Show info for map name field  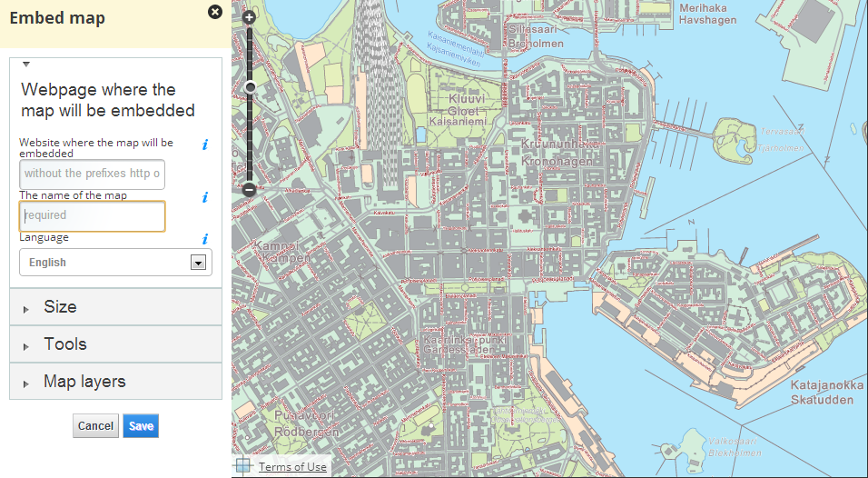coord(205,197)
